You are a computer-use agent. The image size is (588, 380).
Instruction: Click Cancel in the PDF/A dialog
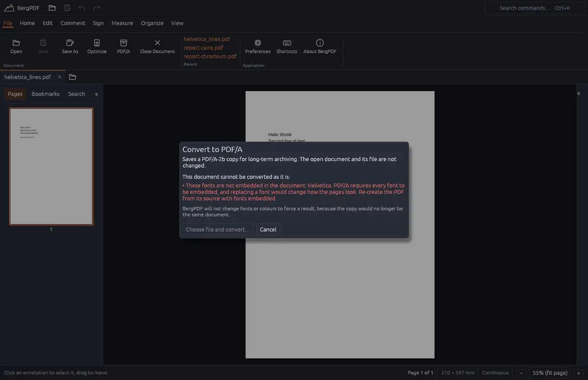268,229
